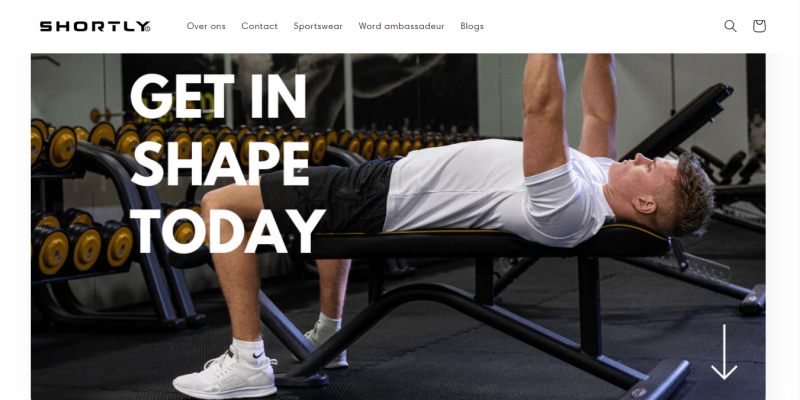The height and width of the screenshot is (400, 800).
Task: Click the word SHAPE in headline
Action: pos(219,164)
